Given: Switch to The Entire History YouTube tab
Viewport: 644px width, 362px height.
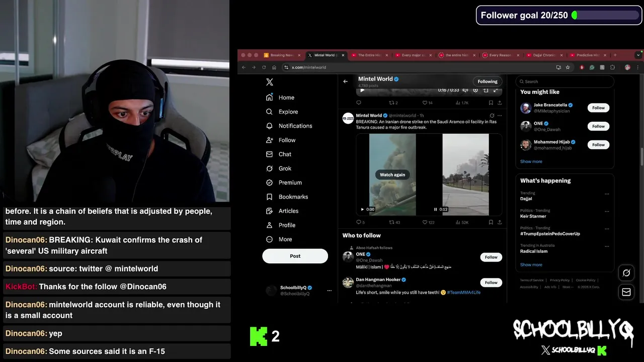Looking at the screenshot, I should tap(369, 55).
